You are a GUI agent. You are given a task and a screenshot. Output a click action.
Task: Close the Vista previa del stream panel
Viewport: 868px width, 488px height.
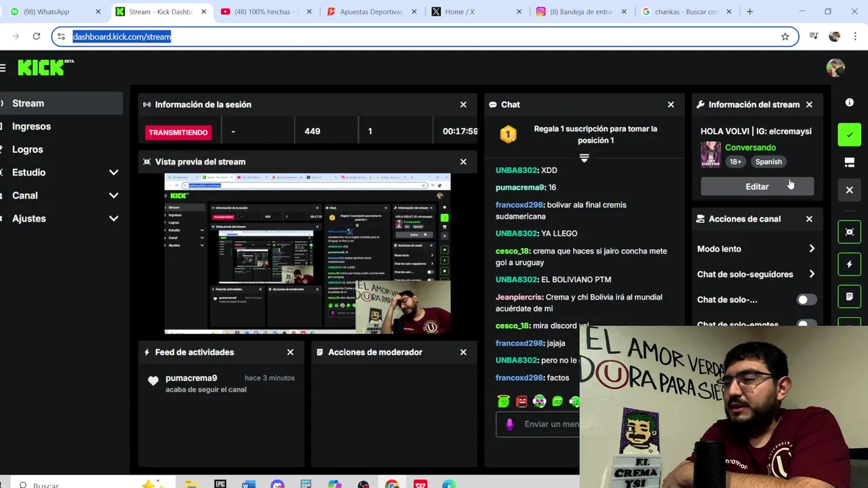[463, 162]
